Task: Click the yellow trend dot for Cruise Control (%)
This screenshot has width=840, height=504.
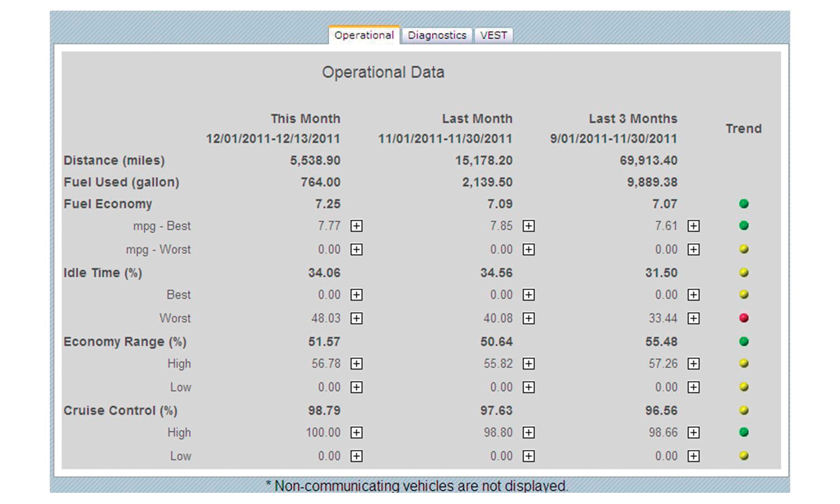Action: tap(744, 410)
